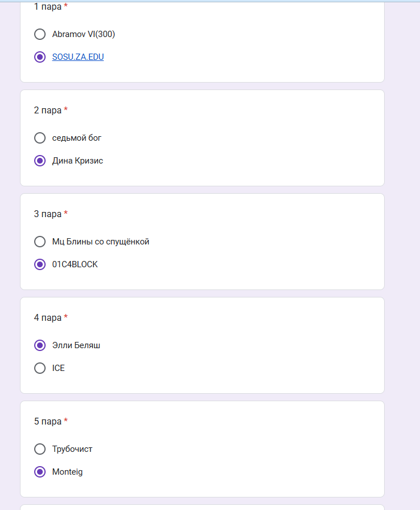
Task: Choose the Элли Беляш radio button
Action: click(x=40, y=345)
